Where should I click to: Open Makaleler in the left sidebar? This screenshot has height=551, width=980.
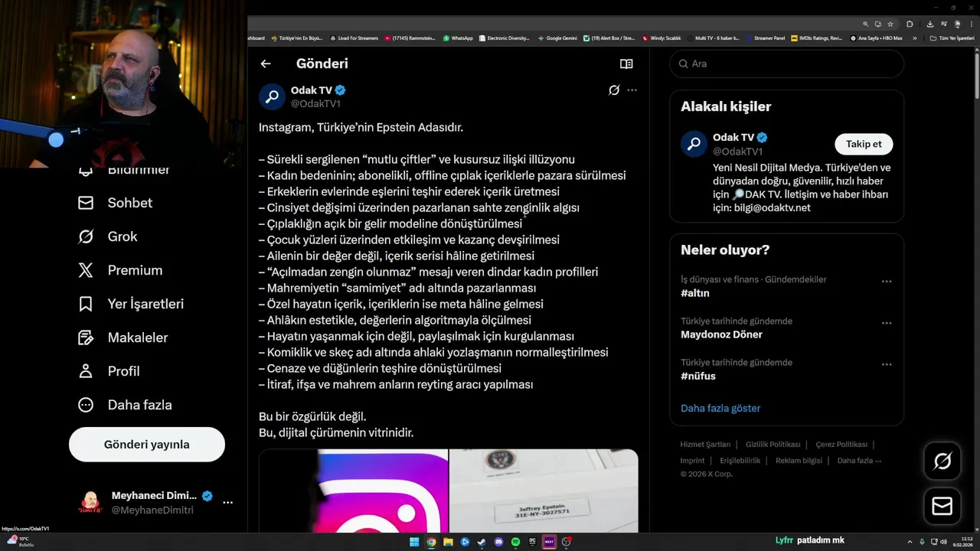pos(122,337)
